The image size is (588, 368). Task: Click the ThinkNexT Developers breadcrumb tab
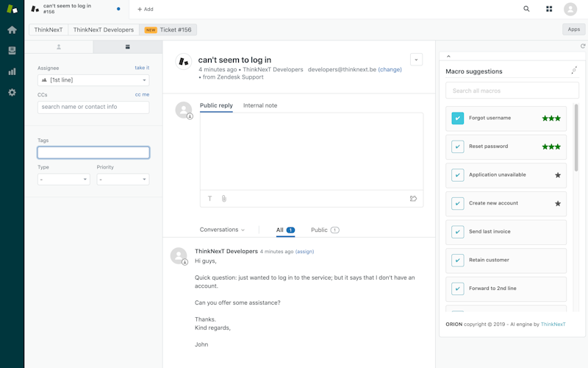tap(104, 29)
